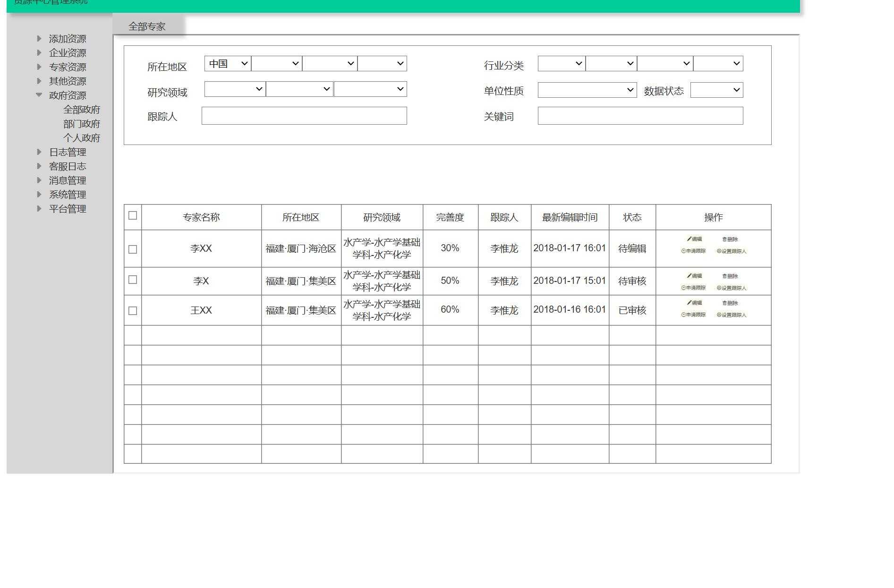The image size is (894, 588).
Task: Click the delete trash icon for 王XX
Action: pos(730,303)
